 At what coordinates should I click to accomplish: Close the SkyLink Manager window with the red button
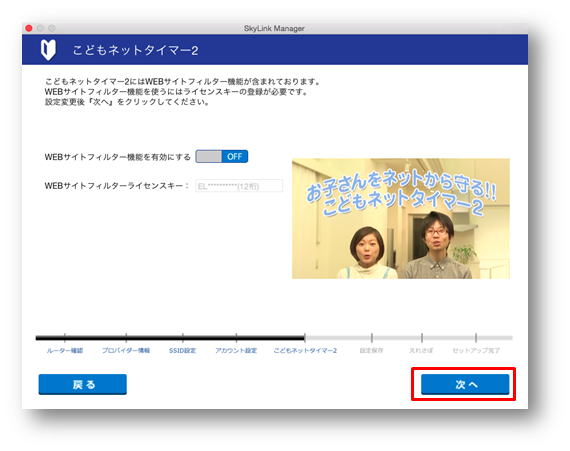[29, 28]
